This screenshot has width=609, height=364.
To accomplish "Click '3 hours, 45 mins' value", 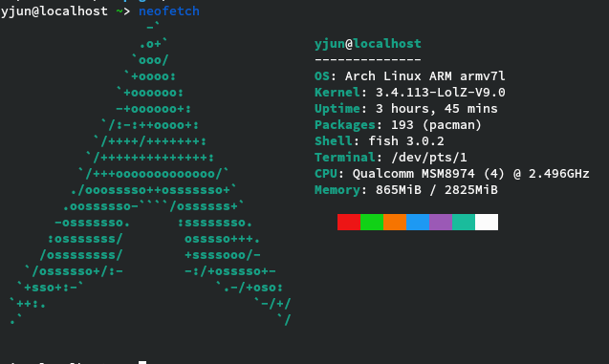I will click(436, 109).
